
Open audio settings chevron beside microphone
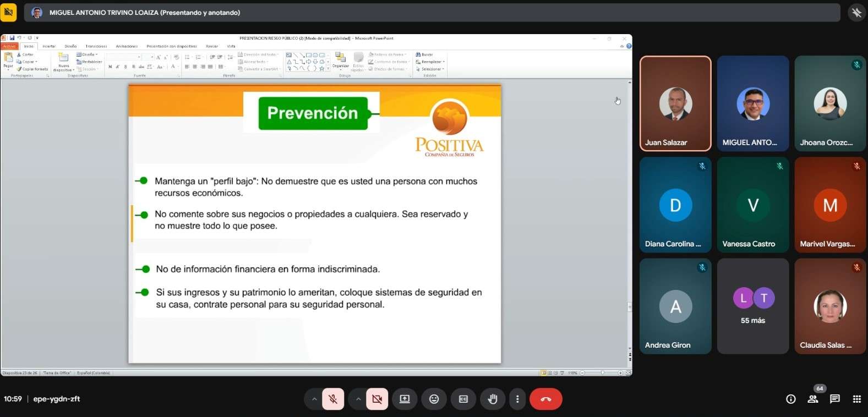pos(314,399)
